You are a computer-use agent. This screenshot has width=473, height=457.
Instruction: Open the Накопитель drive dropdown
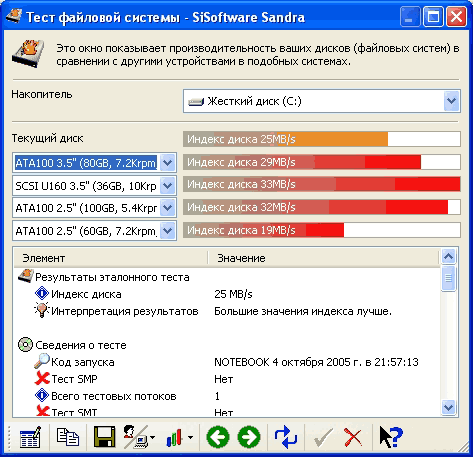452,101
